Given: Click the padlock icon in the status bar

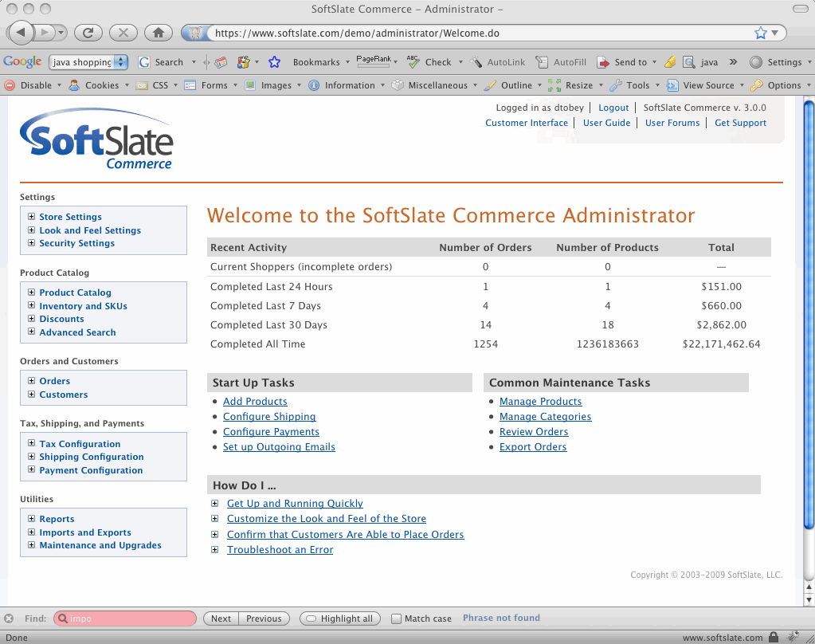Looking at the screenshot, I should (x=774, y=637).
